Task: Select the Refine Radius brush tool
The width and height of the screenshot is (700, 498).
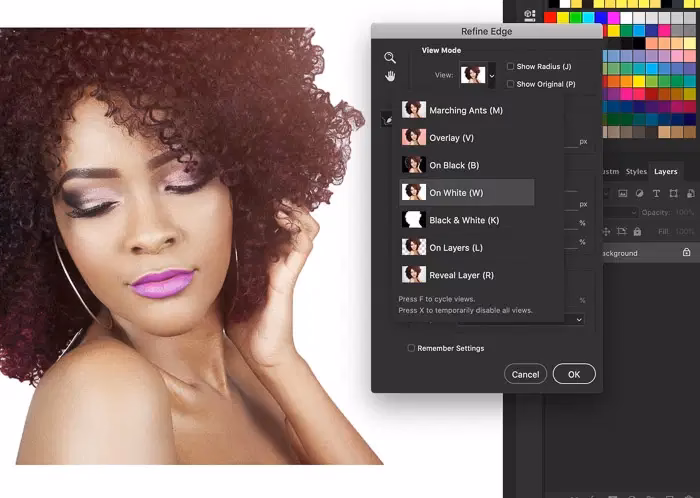Action: tap(387, 119)
